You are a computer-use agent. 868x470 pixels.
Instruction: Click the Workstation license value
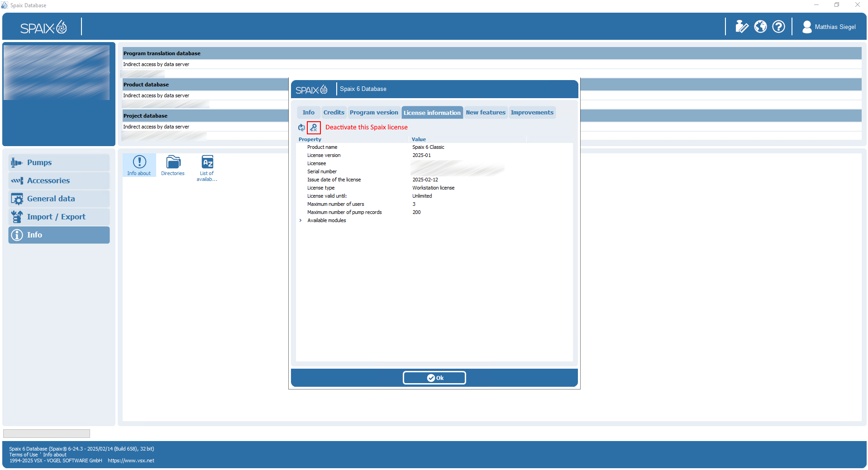434,188
